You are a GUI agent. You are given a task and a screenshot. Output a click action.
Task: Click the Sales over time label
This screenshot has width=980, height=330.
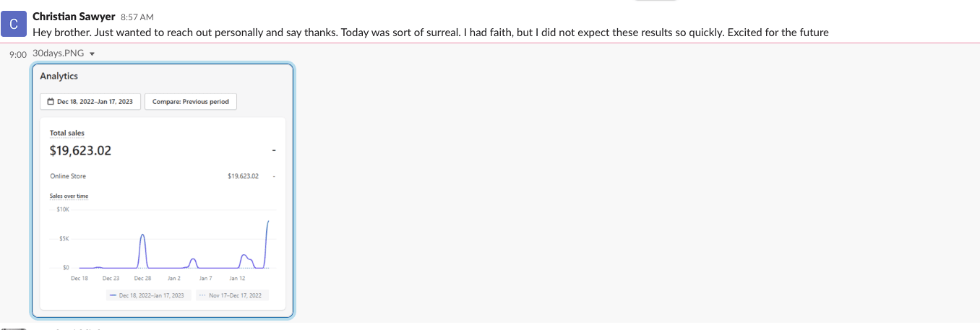point(69,196)
